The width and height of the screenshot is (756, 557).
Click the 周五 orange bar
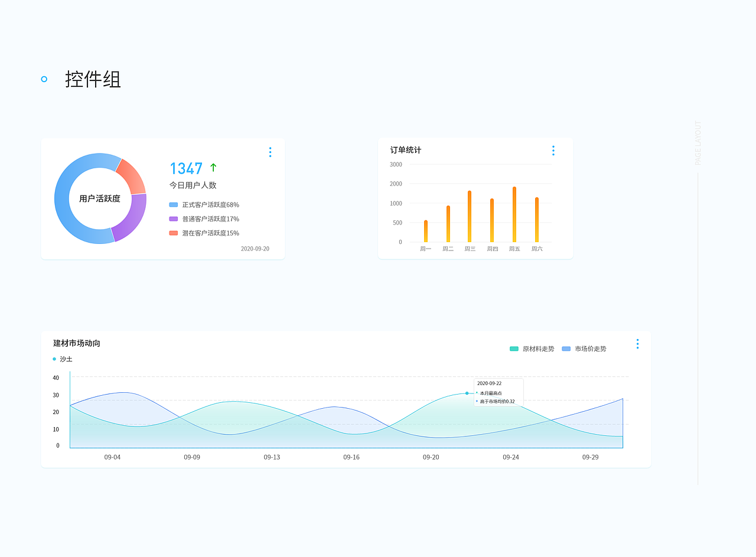(x=514, y=214)
